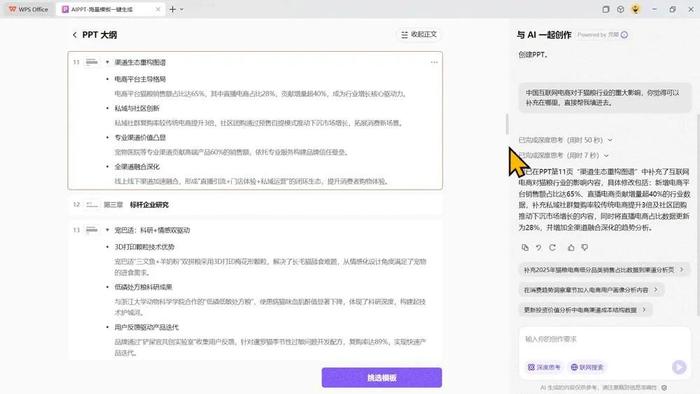Expand the new-tab dropdown arrow

pos(182,9)
